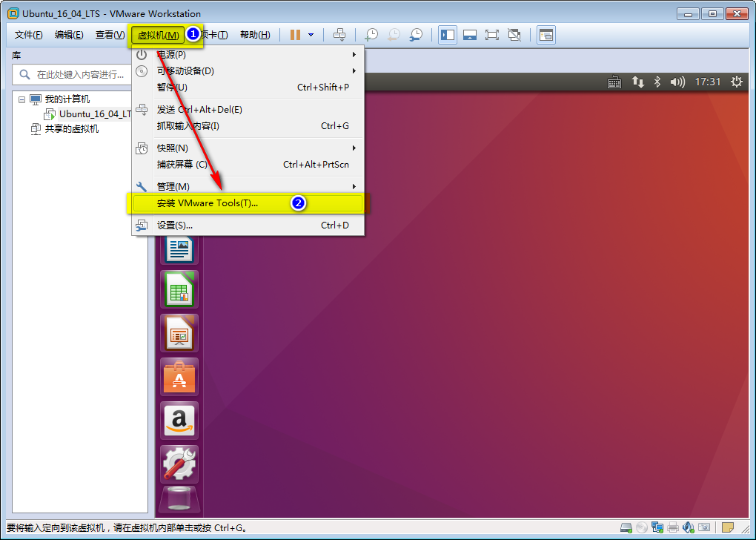Open the session gear menu in Ubuntu panel
The height and width of the screenshot is (540, 756).
(x=736, y=82)
